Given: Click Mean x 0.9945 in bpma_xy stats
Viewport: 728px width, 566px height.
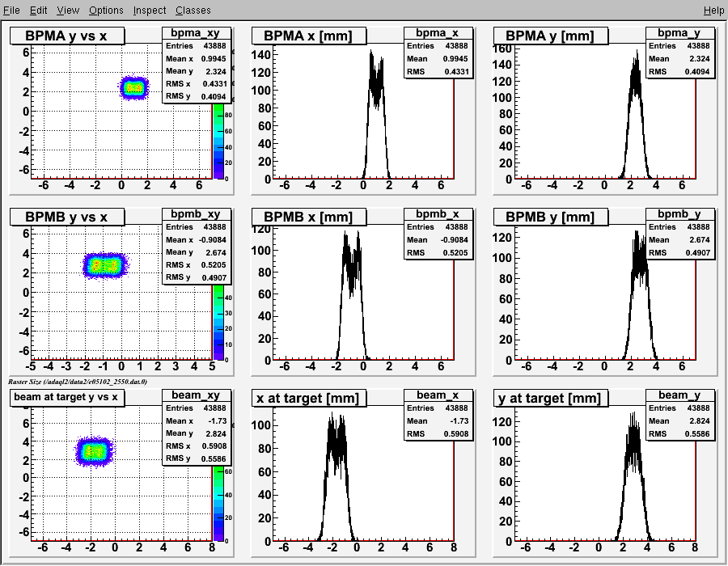Looking at the screenshot, I should pos(196,59).
